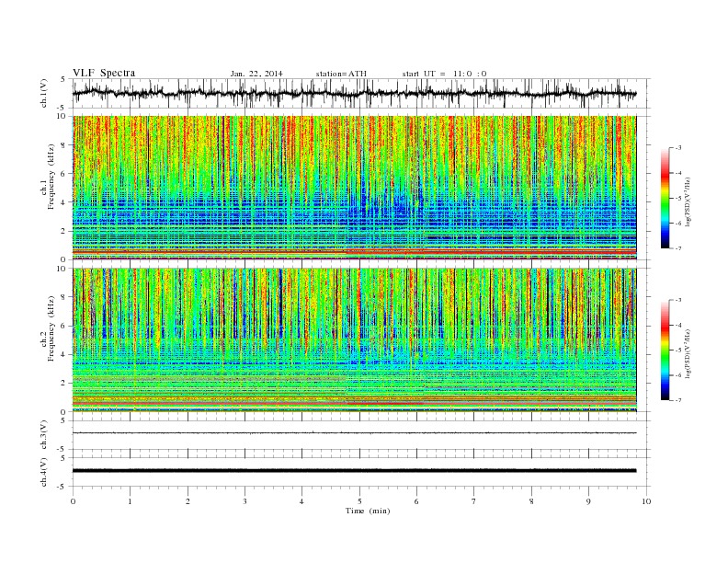Screen dimensions: 728x563
Task: Click the "-5" voltage tick of ch.4(V) panel
Action: pyautogui.click(x=62, y=487)
